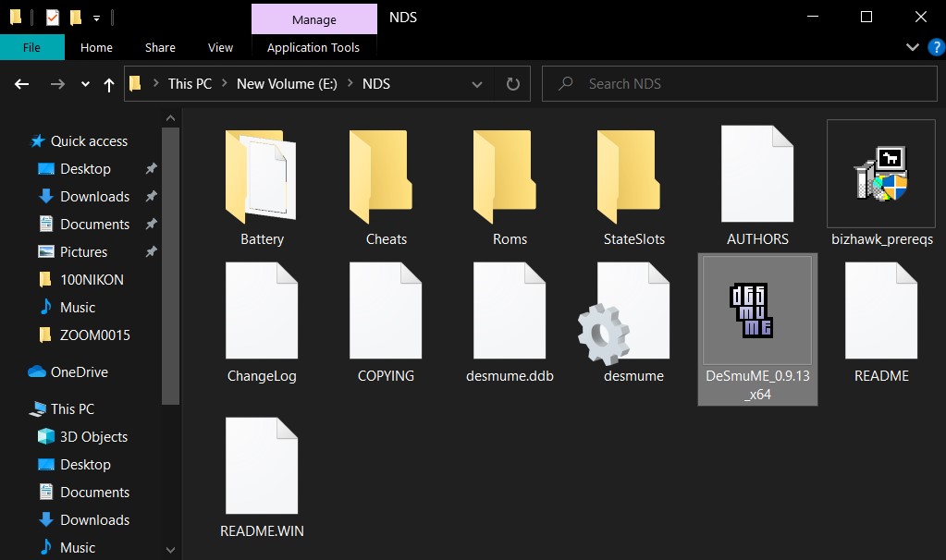Image resolution: width=946 pixels, height=560 pixels.
Task: Click the Explorer window system icon
Action: point(17,17)
